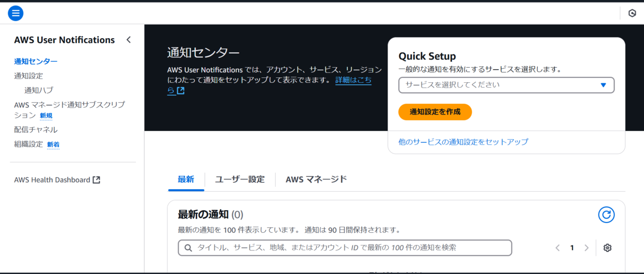Open AWS マネージド通知サブスクリプション sidebar item
Viewport: 644px width, 274px height.
[x=69, y=110]
